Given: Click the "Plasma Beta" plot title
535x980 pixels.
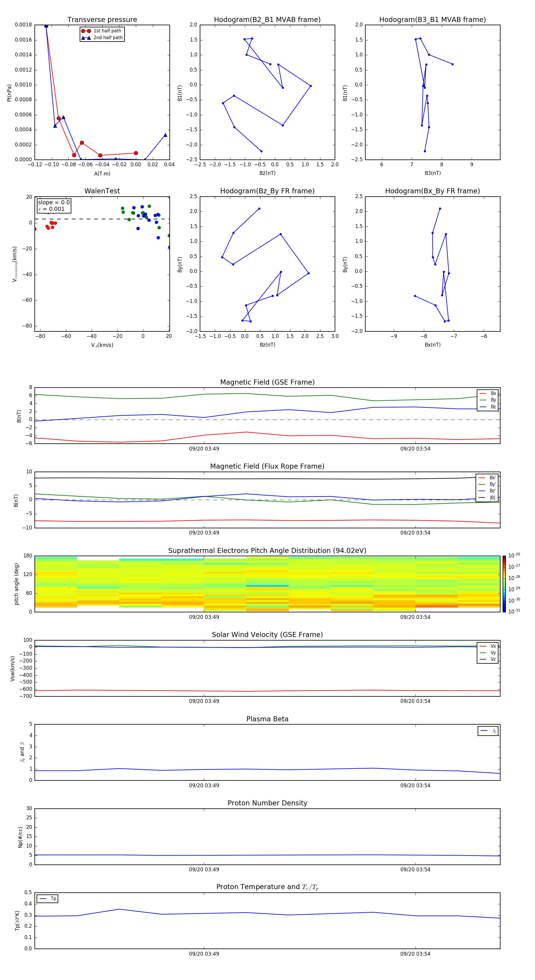Looking at the screenshot, I should pos(267,719).
